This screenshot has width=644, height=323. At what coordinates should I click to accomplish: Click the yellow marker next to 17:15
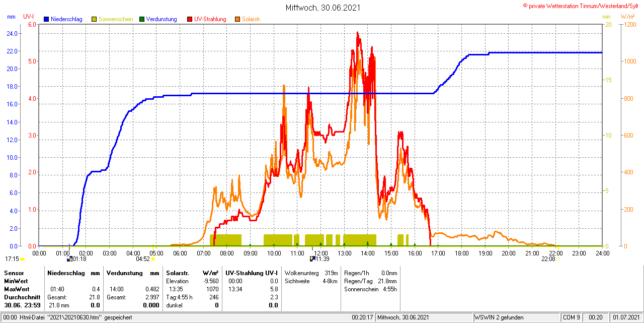pos(22,259)
